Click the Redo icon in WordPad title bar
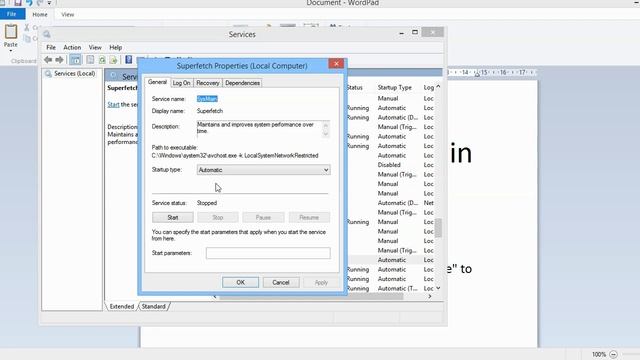This screenshot has width=640, height=360. pyautogui.click(x=40, y=3)
